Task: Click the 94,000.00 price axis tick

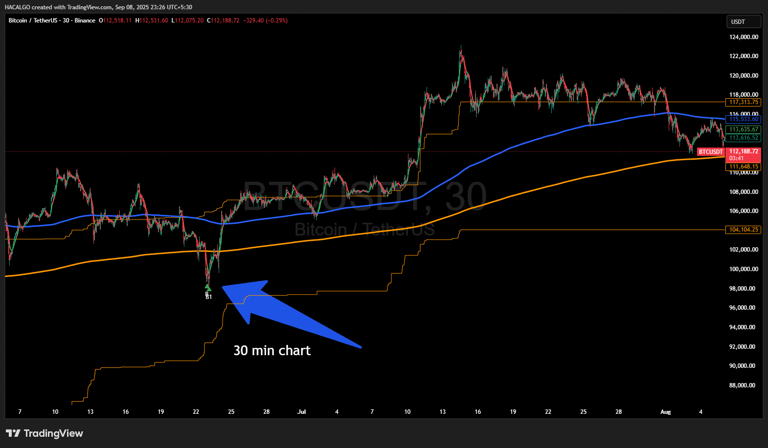Action: pyautogui.click(x=744, y=327)
